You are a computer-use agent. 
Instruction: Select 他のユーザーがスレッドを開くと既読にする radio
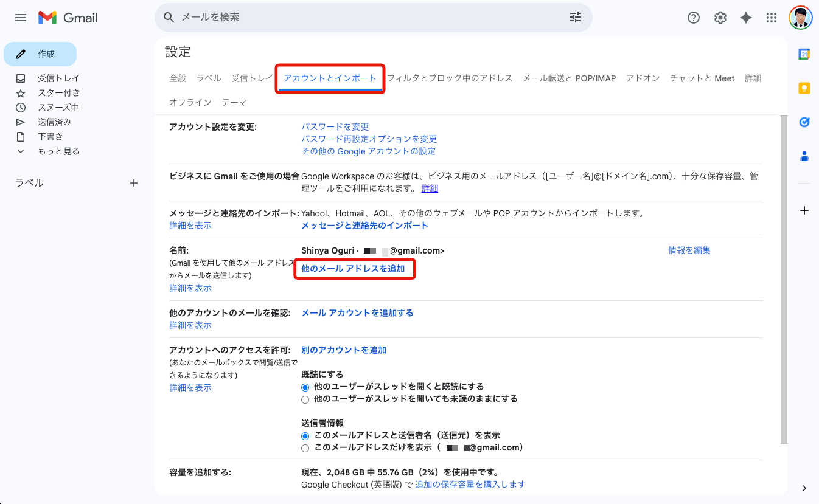click(x=305, y=387)
